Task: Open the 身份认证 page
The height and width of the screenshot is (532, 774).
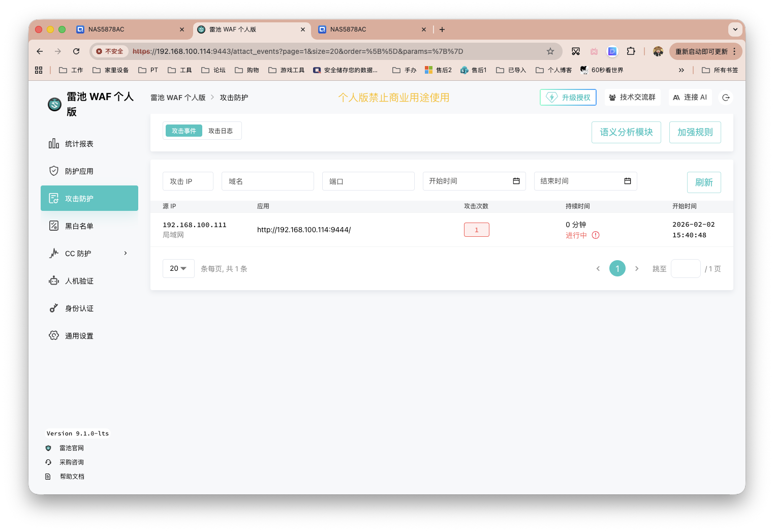Action: [79, 308]
